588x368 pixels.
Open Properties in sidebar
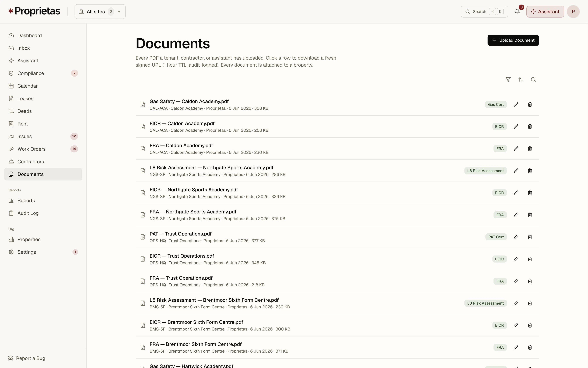(x=43, y=240)
